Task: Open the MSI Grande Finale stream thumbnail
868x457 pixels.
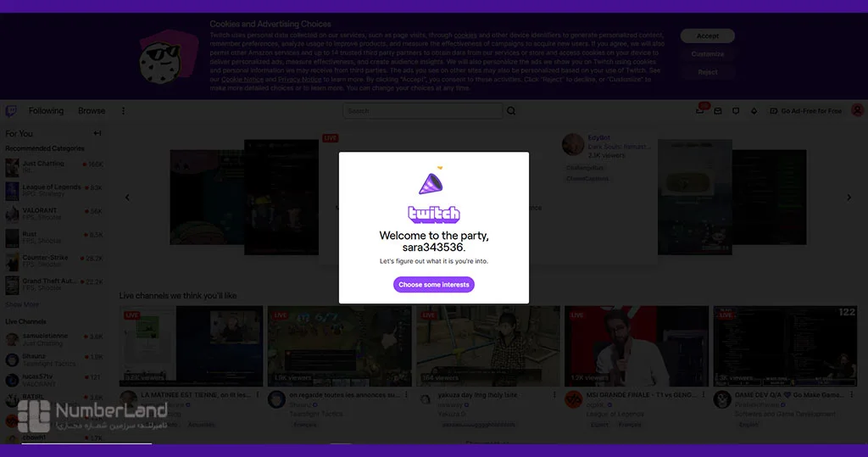Action: (637, 346)
